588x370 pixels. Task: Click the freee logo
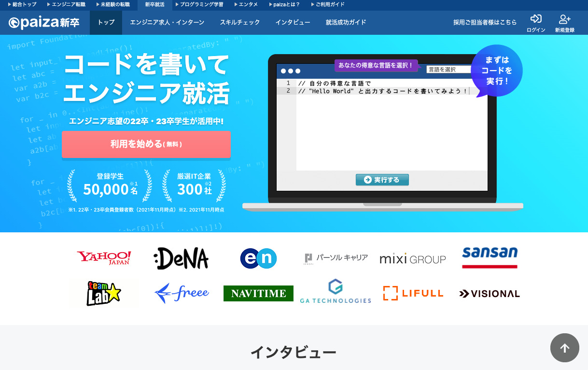point(182,293)
